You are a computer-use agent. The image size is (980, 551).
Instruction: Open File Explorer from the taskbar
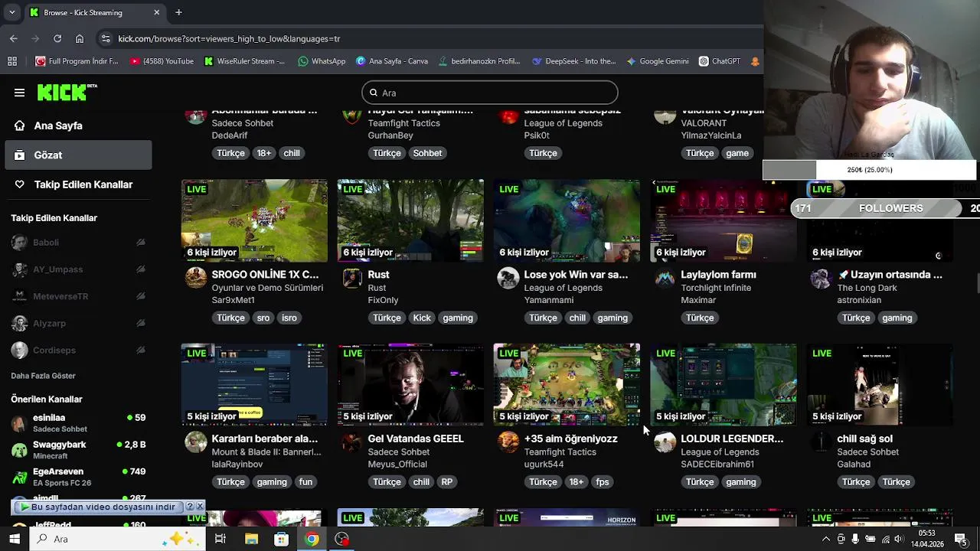click(x=251, y=539)
